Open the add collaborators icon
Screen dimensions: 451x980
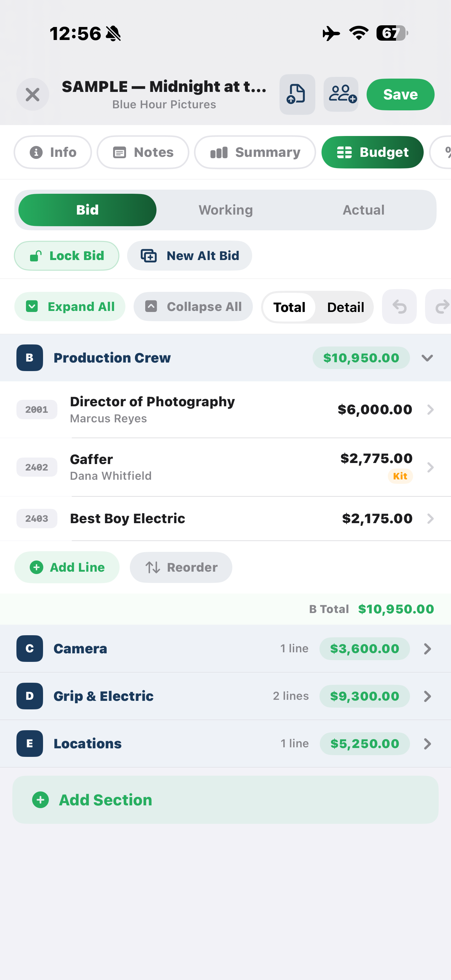[341, 94]
